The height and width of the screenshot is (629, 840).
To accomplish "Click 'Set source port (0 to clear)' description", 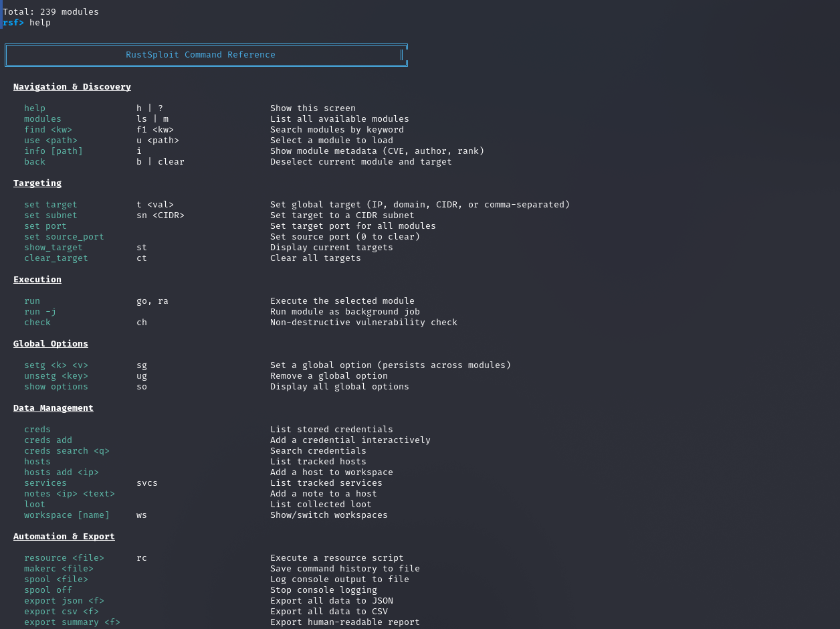I will [x=345, y=237].
